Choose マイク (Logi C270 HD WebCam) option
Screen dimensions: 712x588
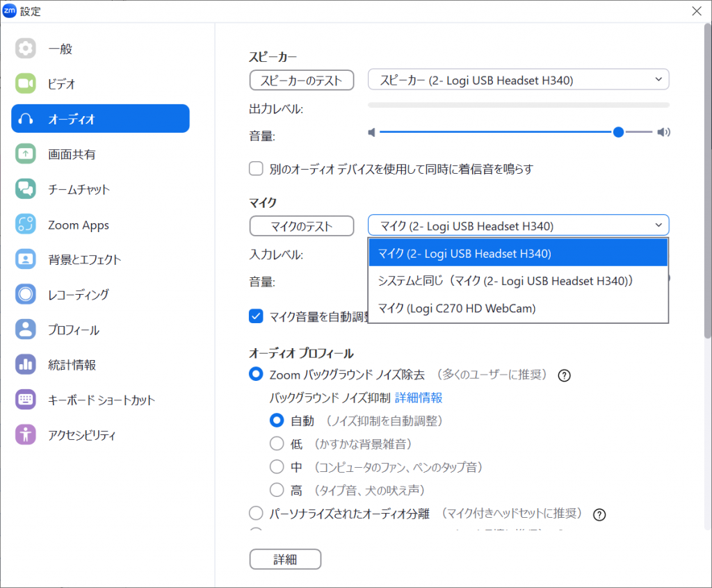(518, 309)
